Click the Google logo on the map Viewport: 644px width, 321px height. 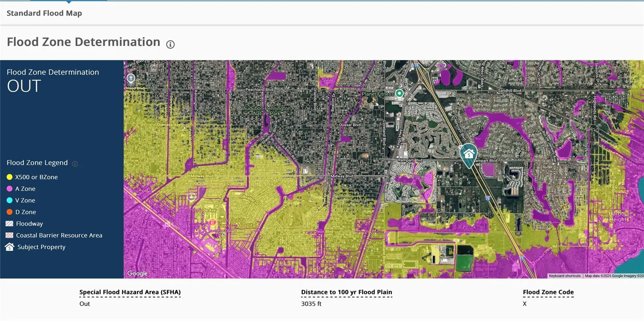click(x=137, y=273)
